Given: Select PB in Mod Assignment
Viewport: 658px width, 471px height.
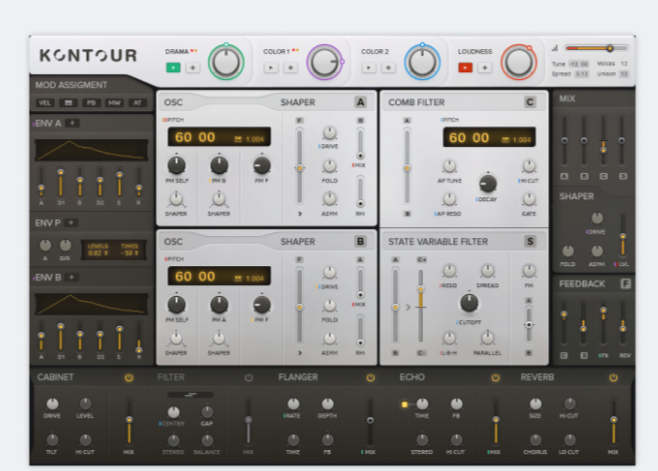Looking at the screenshot, I should [91, 103].
